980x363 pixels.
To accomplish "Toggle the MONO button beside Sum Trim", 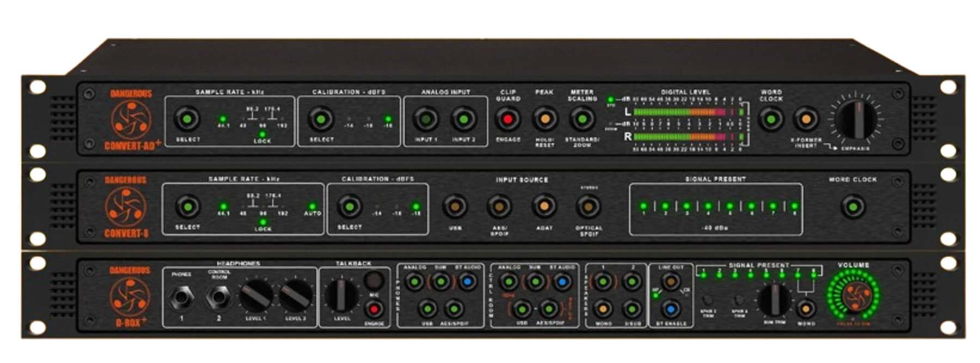I will (806, 309).
